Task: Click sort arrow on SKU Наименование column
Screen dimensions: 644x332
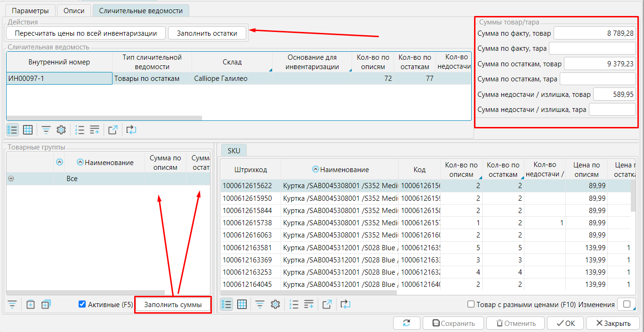Action: point(315,170)
